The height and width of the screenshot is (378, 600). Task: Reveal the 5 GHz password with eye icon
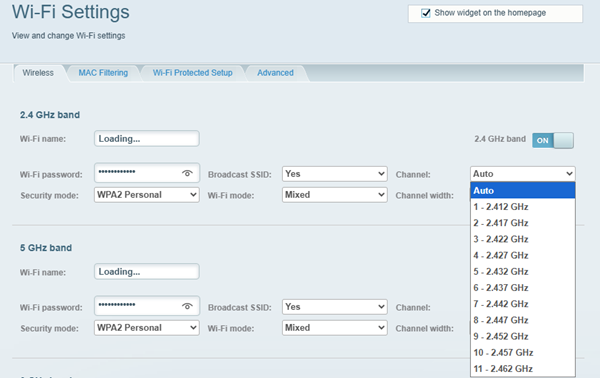pyautogui.click(x=187, y=306)
